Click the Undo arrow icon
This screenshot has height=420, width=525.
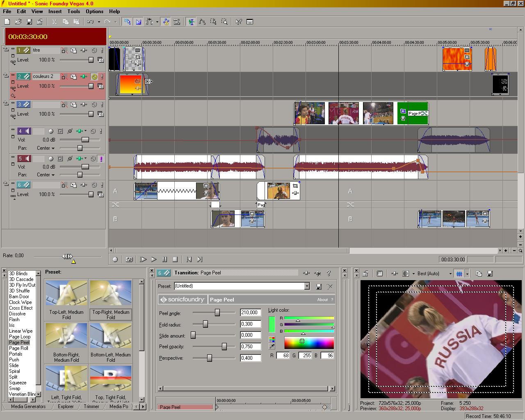pos(91,22)
